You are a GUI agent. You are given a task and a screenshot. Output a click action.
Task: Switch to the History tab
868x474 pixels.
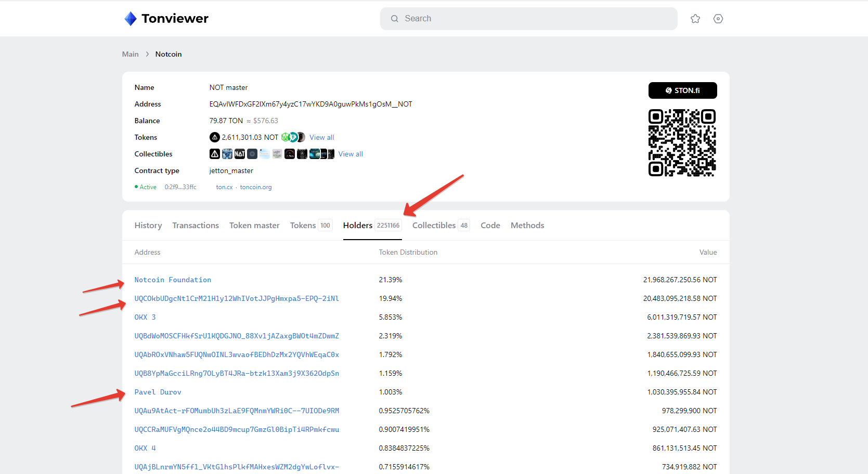pos(148,225)
